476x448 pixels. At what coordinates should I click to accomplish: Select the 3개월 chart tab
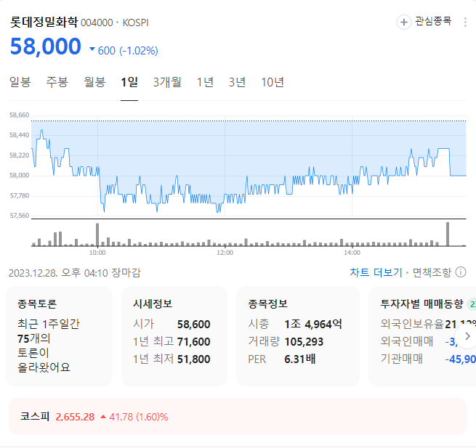click(167, 82)
